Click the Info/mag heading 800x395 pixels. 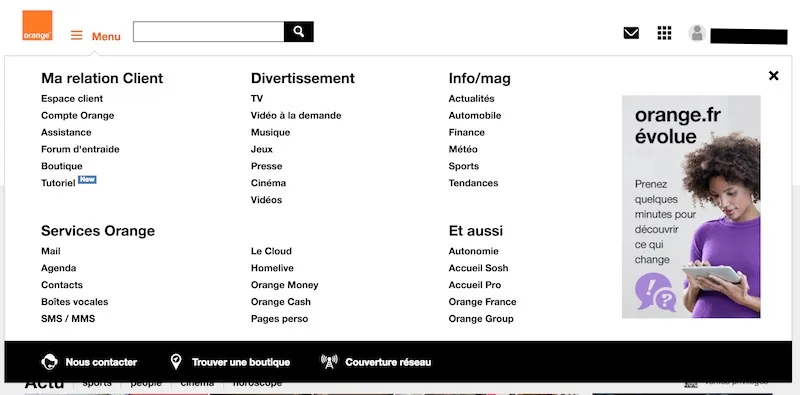point(480,78)
